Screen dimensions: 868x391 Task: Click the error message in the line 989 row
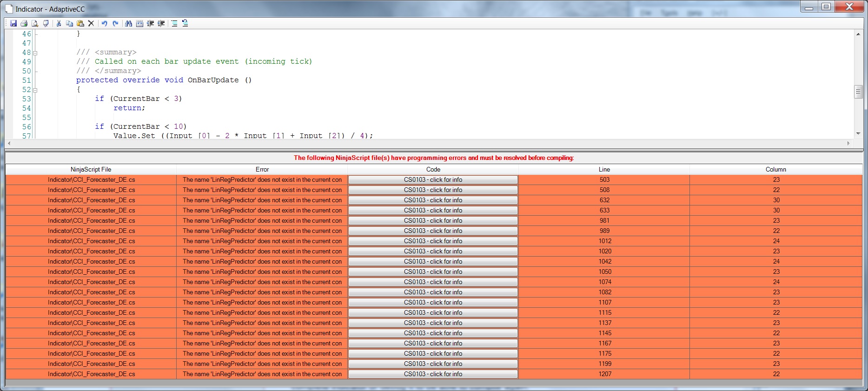[x=262, y=231]
